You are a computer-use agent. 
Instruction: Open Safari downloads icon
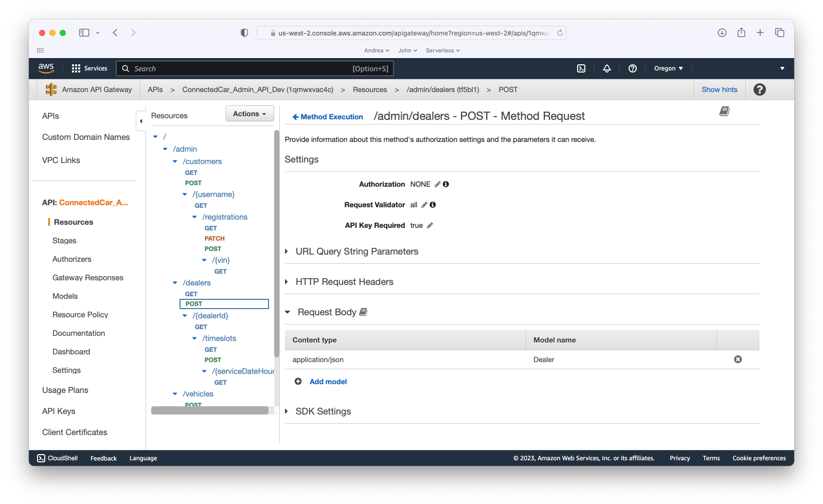(x=722, y=33)
